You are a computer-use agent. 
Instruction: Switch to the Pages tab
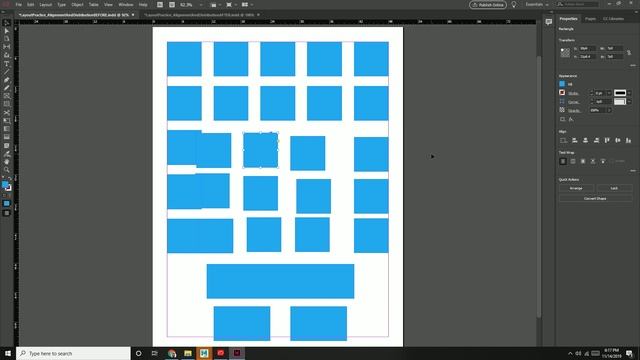point(590,19)
